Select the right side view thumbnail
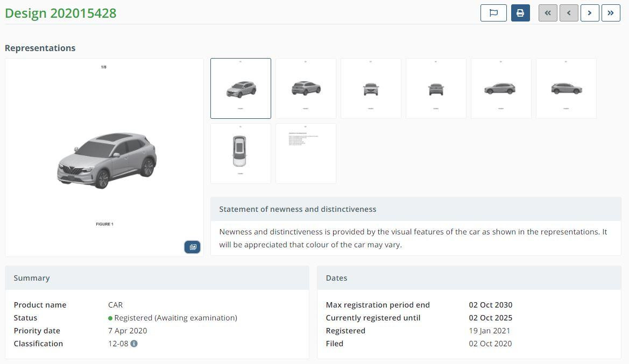Viewport: 629px width, 364px height. tap(566, 88)
